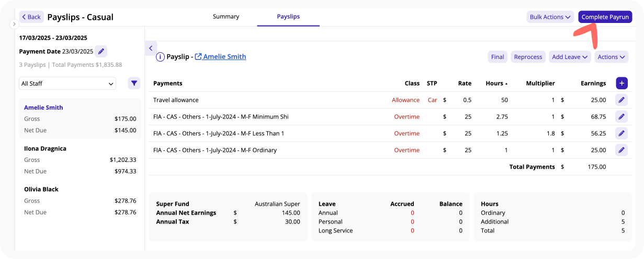Click the Rate column header

click(465, 83)
